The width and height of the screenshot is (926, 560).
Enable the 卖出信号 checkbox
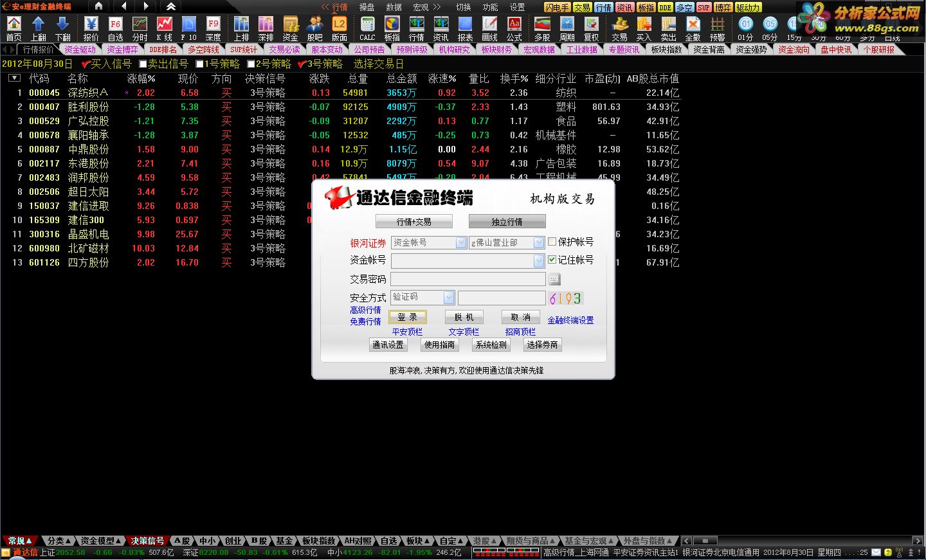143,64
